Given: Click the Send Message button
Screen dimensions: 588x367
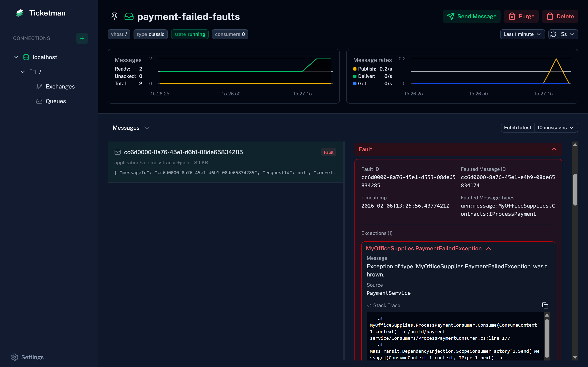Looking at the screenshot, I should (471, 16).
